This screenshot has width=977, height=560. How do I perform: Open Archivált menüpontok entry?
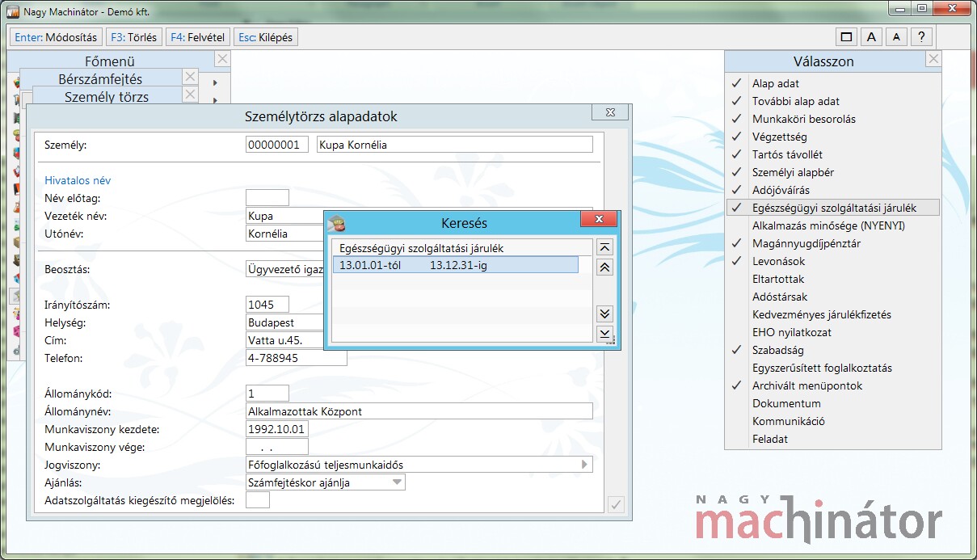833,385
